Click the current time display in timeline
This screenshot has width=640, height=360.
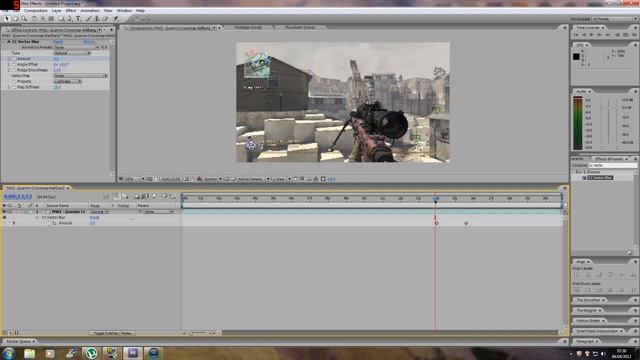pos(18,197)
